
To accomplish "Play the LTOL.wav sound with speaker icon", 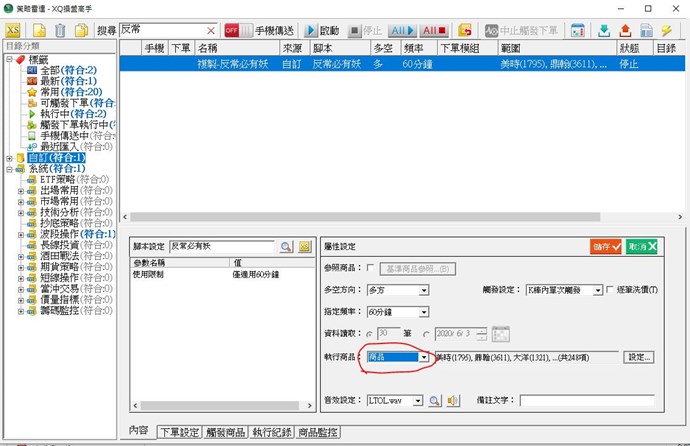I will tap(453, 400).
